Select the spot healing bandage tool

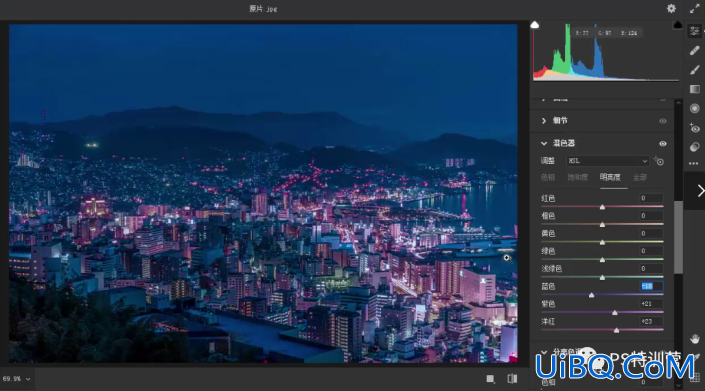pos(695,50)
